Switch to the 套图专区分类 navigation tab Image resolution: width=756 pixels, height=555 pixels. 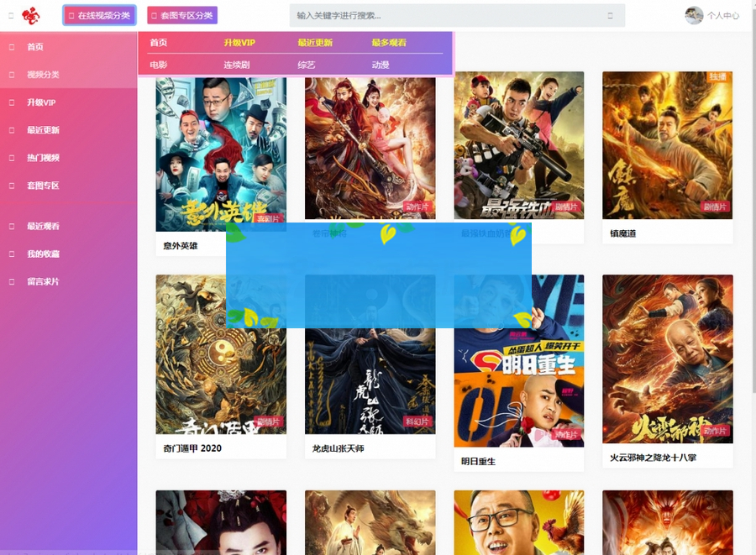point(183,14)
